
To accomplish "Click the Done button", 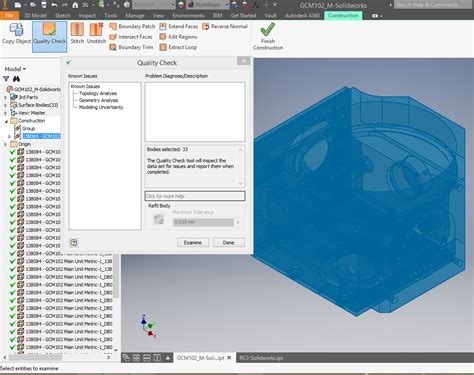I will [229, 242].
